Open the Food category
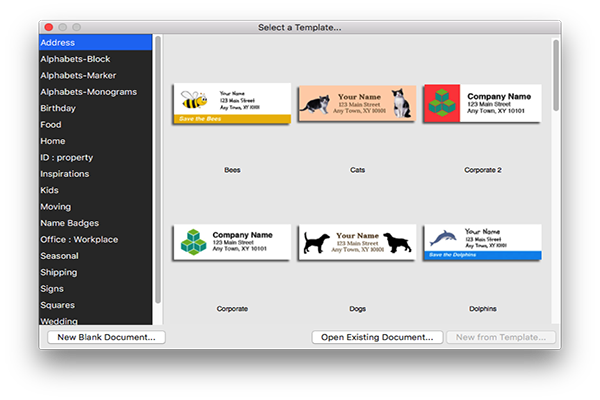600x400 pixels. coord(95,125)
